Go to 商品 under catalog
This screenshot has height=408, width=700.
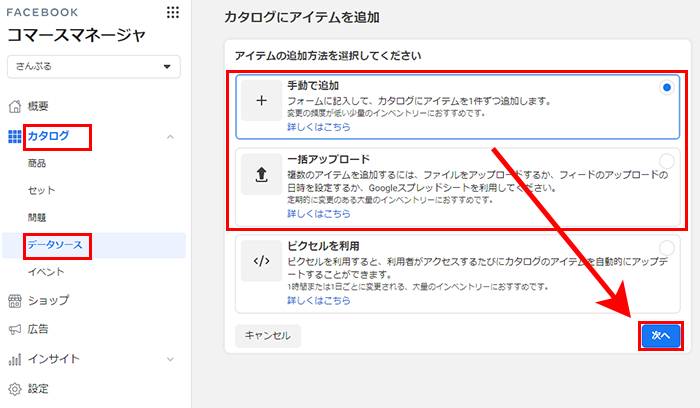pyautogui.click(x=37, y=163)
